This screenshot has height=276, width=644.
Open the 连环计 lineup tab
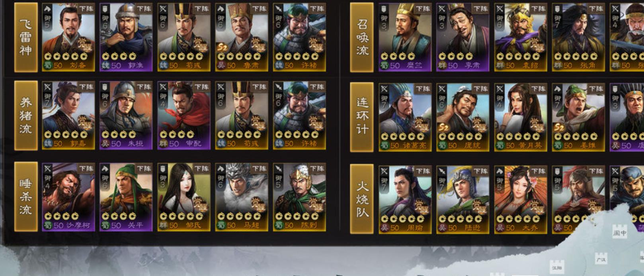click(x=362, y=117)
